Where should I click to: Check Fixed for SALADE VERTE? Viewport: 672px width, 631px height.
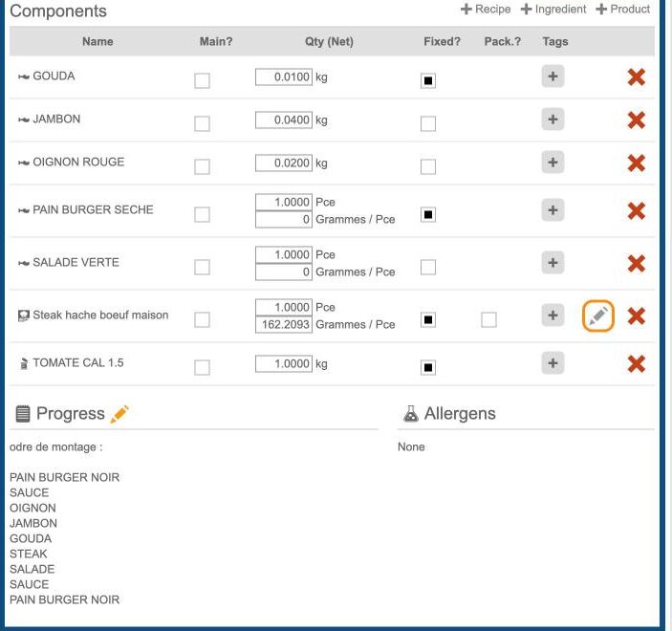[x=428, y=267]
